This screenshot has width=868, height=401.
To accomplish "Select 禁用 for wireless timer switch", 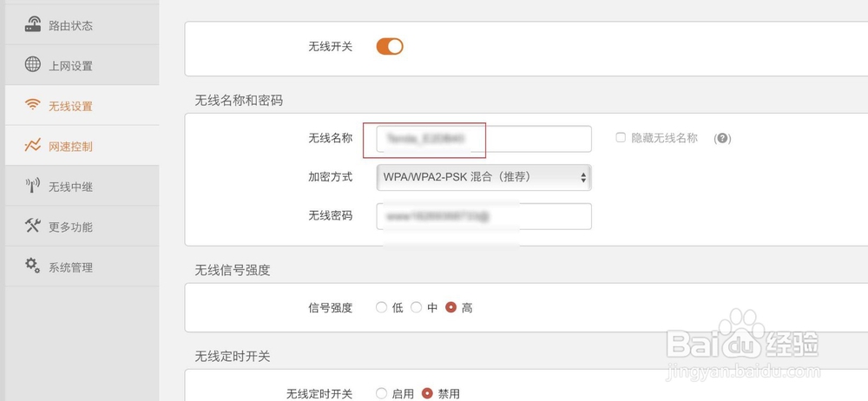I will pos(427,394).
